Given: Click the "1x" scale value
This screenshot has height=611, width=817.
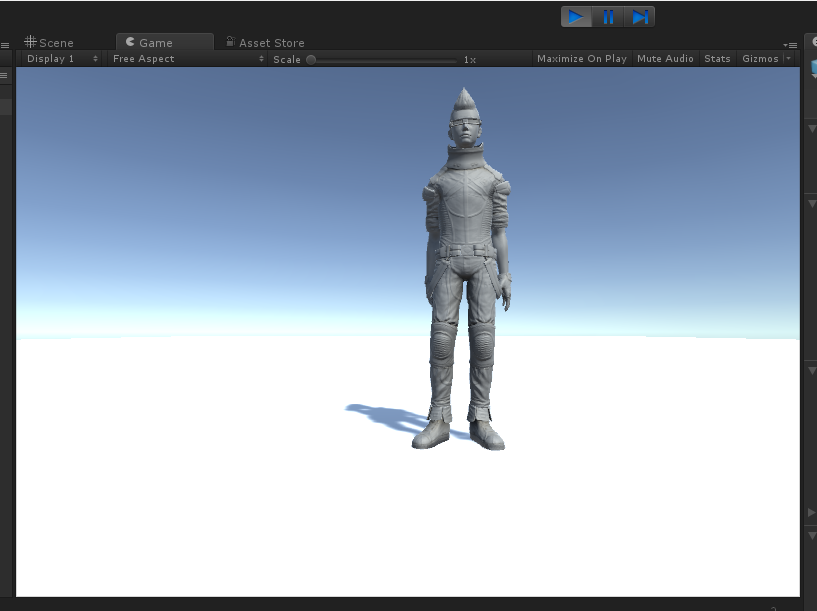Looking at the screenshot, I should pyautogui.click(x=469, y=60).
